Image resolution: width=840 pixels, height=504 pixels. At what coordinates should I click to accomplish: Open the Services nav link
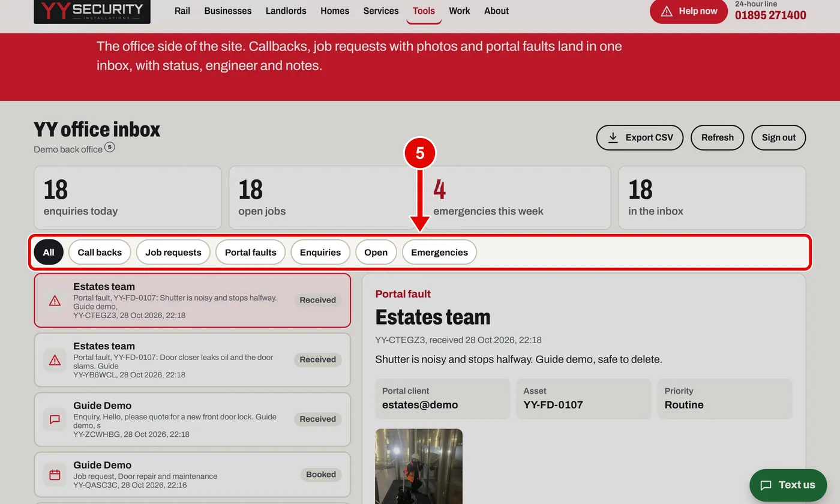coord(381,11)
